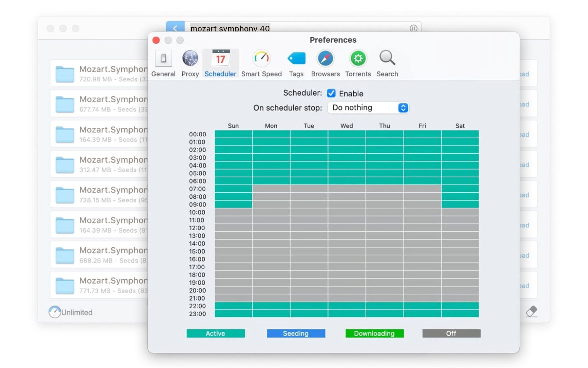Choose the green Downloading swatch
Image resolution: width=588 pixels, height=368 pixels.
[x=374, y=333]
